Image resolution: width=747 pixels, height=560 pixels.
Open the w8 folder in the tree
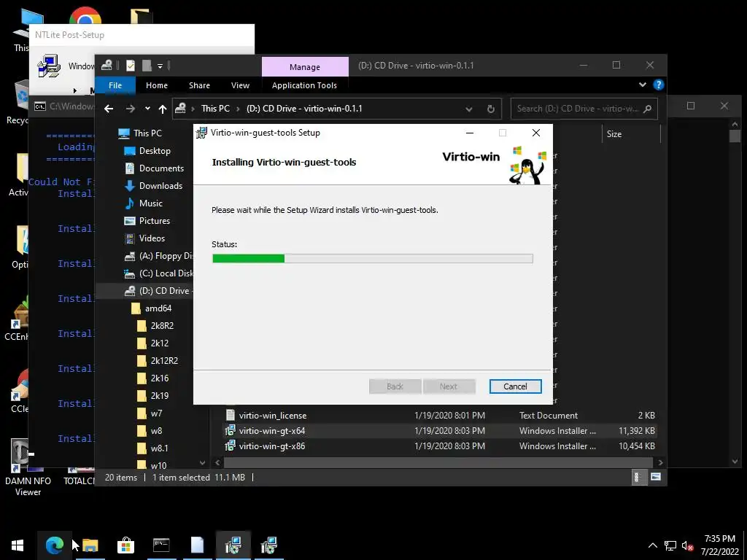[x=156, y=431]
